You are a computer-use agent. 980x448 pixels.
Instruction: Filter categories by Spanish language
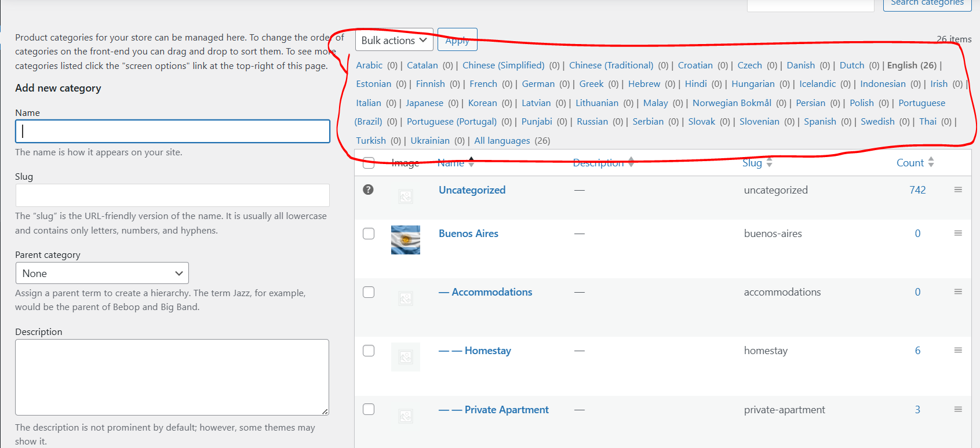tap(819, 122)
